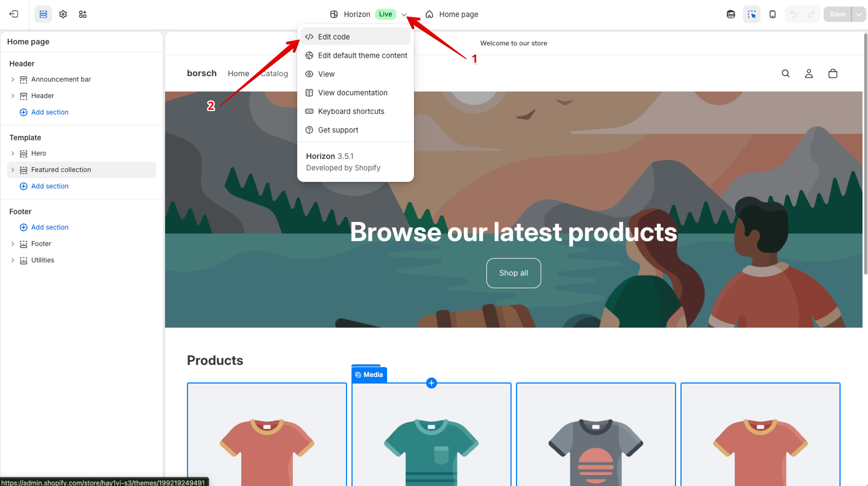
Task: Open the App embeds icon
Action: [x=83, y=14]
